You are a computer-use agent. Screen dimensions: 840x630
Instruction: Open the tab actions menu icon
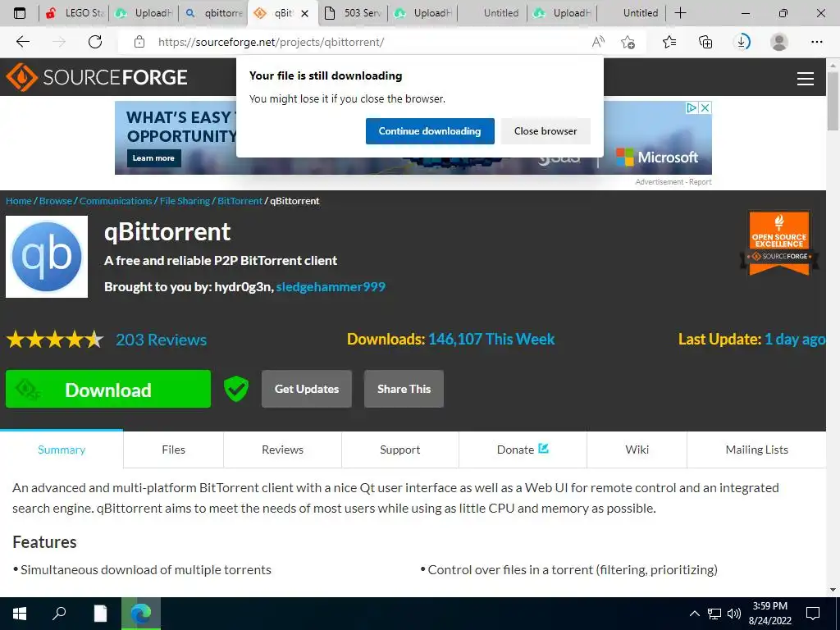click(x=20, y=13)
